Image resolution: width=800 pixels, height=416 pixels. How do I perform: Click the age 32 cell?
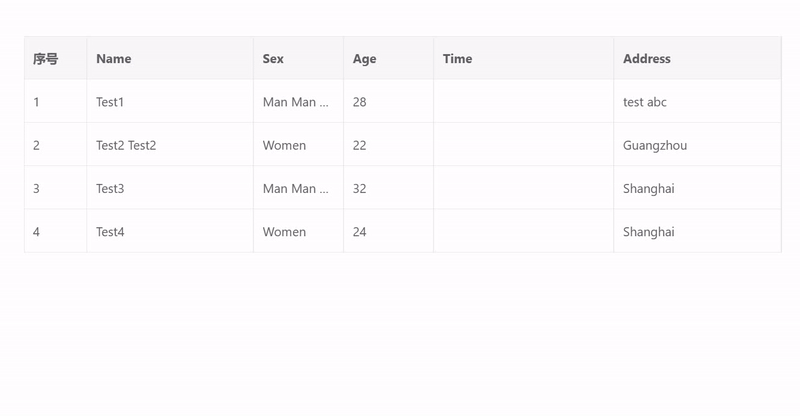point(360,188)
